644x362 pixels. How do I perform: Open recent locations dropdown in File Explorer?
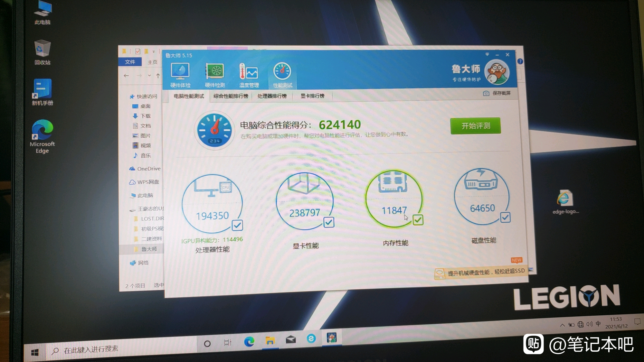pyautogui.click(x=149, y=76)
